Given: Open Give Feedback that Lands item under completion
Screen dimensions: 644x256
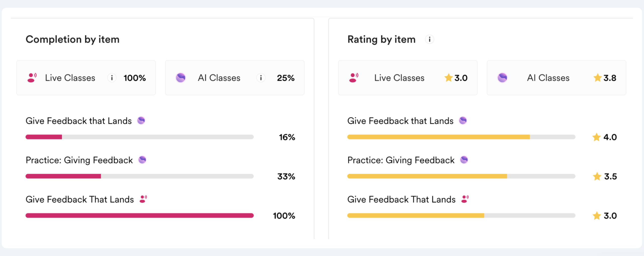Looking at the screenshot, I should pos(79,121).
